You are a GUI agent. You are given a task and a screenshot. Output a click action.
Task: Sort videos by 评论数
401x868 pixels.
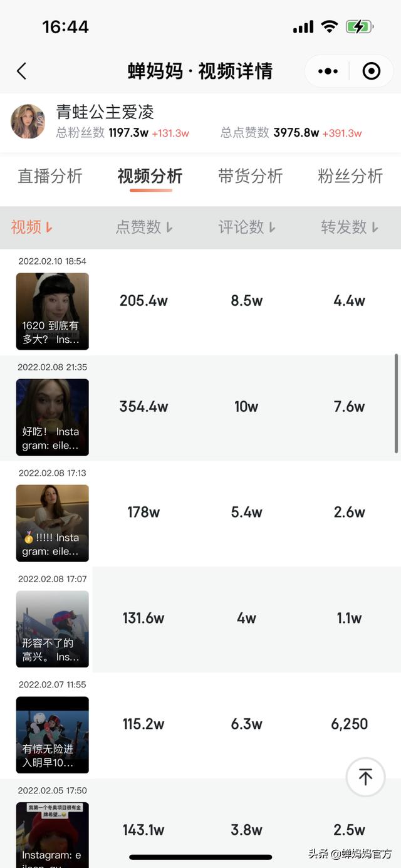click(247, 227)
